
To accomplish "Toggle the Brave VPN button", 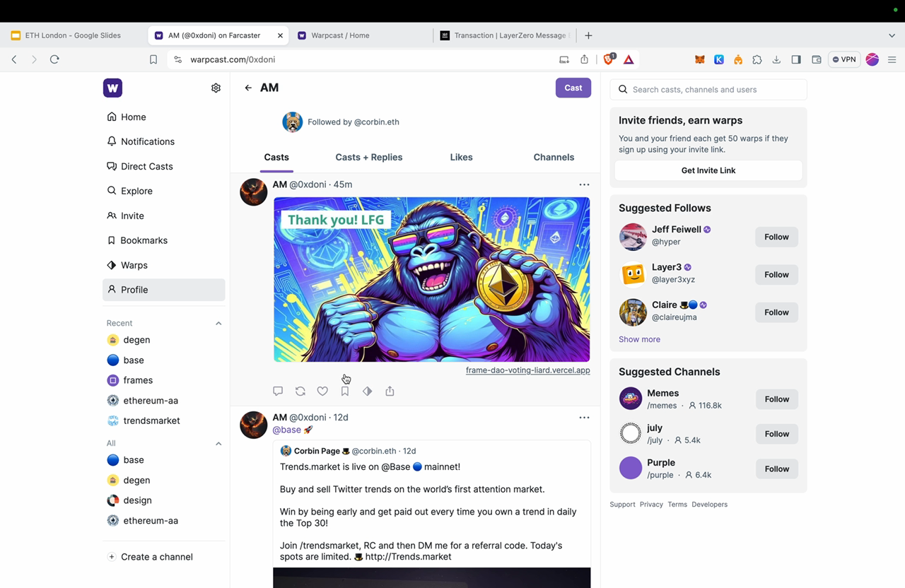I will [844, 59].
